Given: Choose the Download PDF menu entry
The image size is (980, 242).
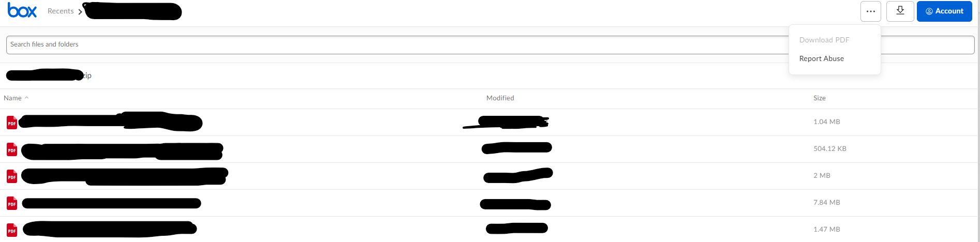Looking at the screenshot, I should pos(824,40).
